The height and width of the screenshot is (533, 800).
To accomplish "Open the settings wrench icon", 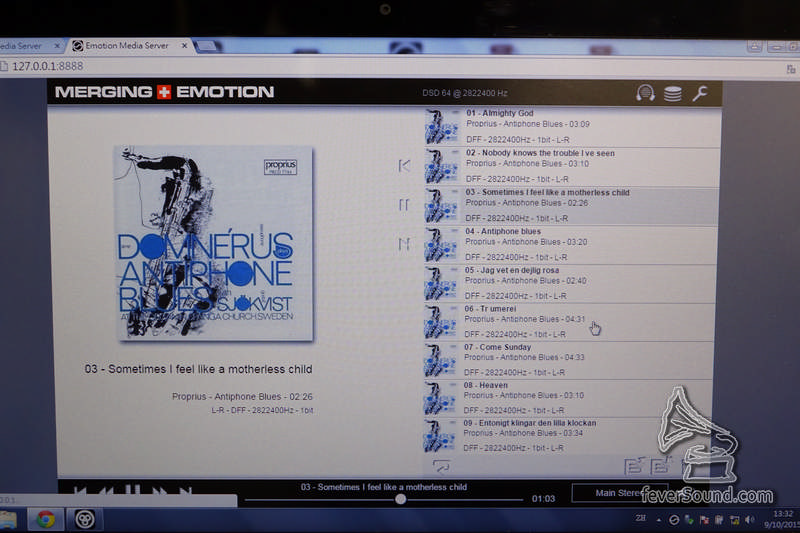I will 700,93.
